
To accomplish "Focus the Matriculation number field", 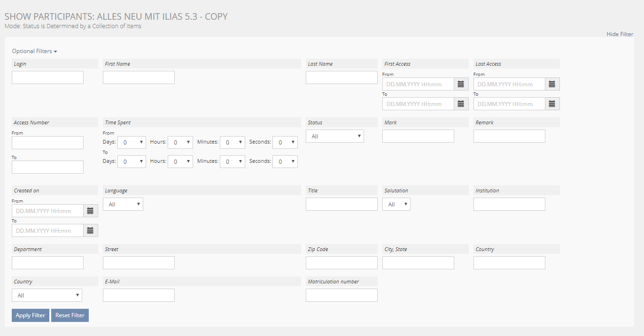I will 341,295.
